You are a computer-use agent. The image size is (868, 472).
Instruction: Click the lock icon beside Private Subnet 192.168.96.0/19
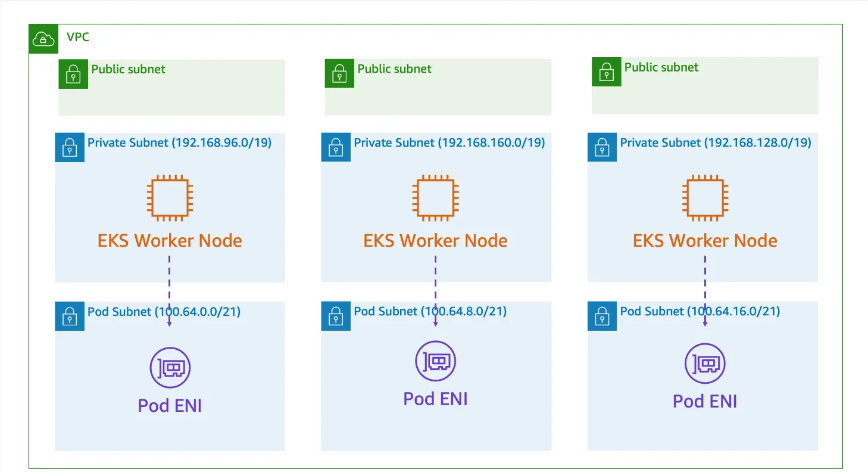pyautogui.click(x=70, y=147)
